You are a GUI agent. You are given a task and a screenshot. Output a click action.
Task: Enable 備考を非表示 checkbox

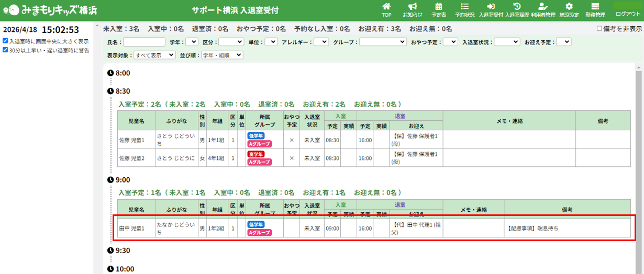[x=599, y=29]
